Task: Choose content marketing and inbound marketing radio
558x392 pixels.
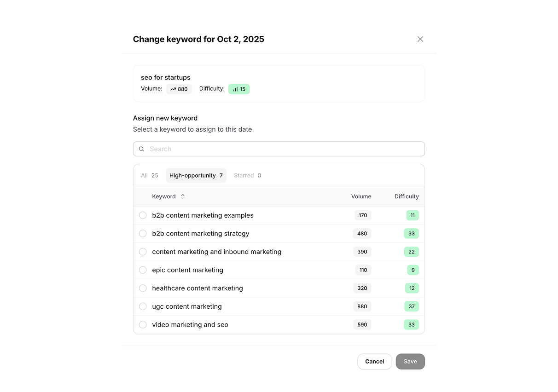Action: 143,252
